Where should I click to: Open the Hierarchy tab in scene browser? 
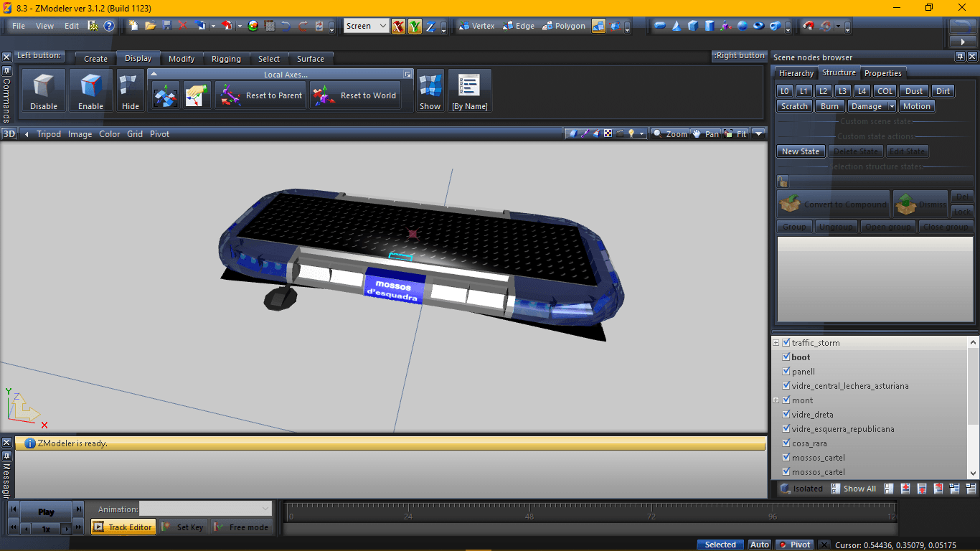pos(796,73)
